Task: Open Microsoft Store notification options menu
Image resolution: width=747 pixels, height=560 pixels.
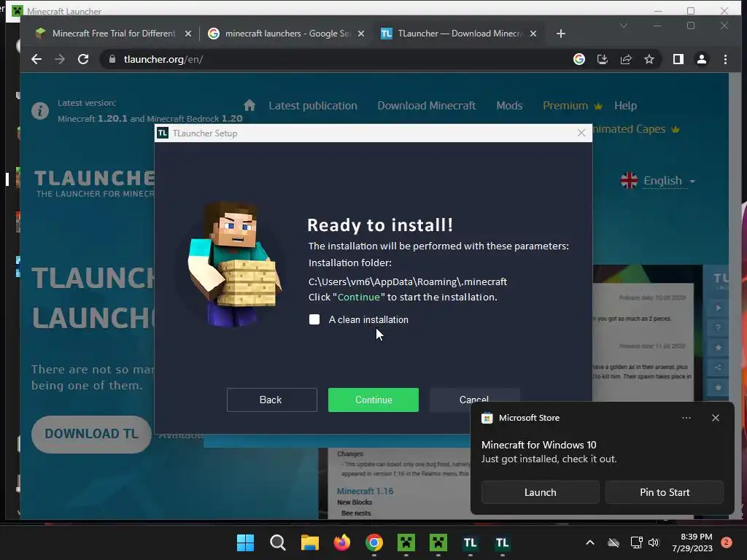Action: click(x=686, y=418)
